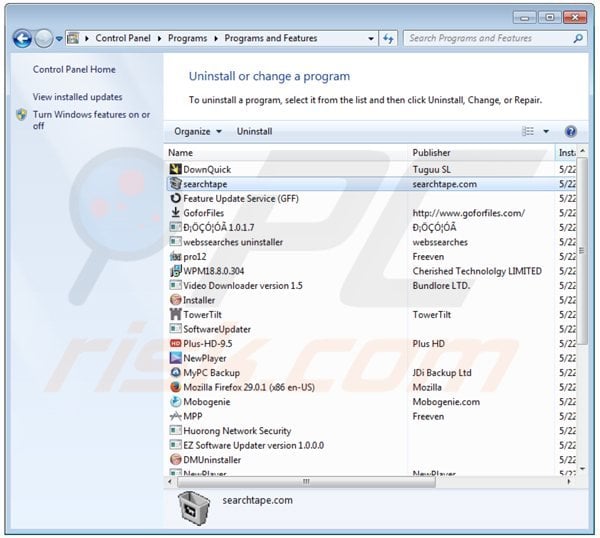Click the refresh address bar button
The image size is (600, 538).
click(388, 38)
